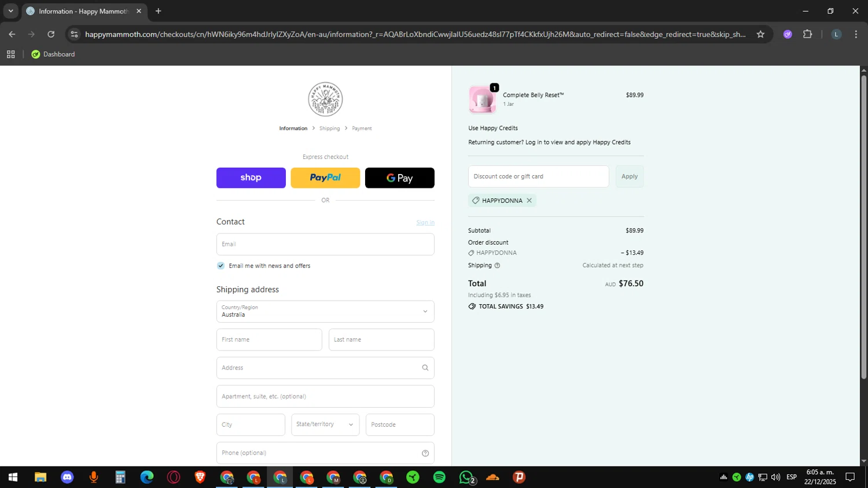Click the purple extension icon in toolbar
The height and width of the screenshot is (488, 868).
point(788,34)
